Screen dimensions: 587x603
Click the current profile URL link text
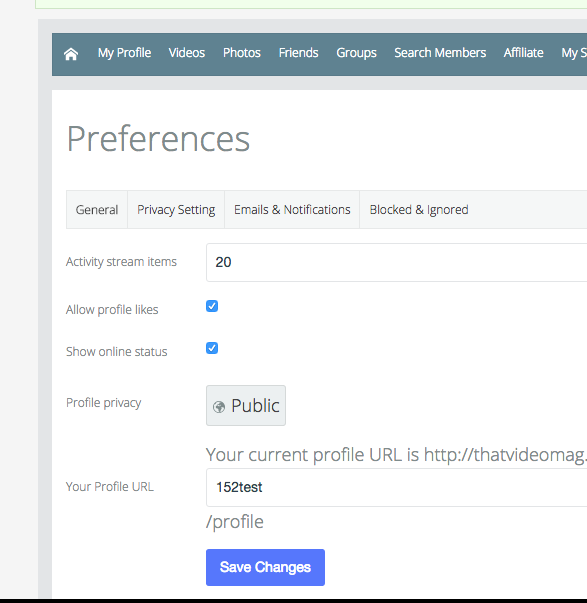[x=505, y=455]
